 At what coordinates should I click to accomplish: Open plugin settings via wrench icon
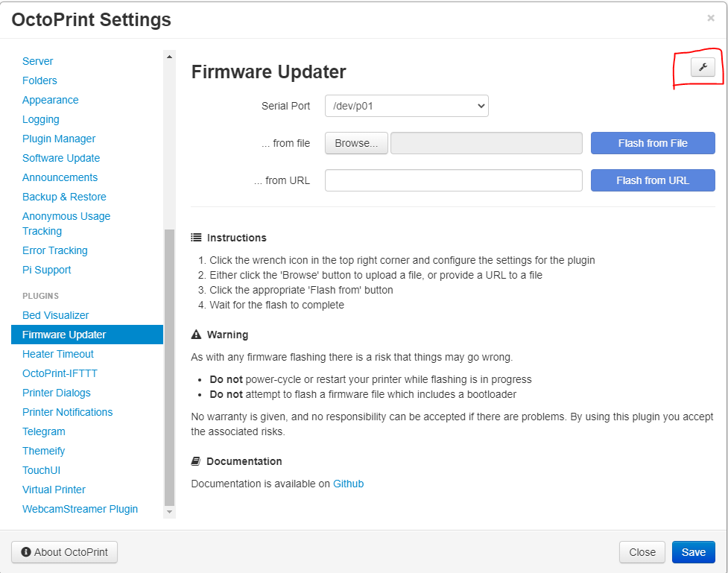tap(703, 67)
